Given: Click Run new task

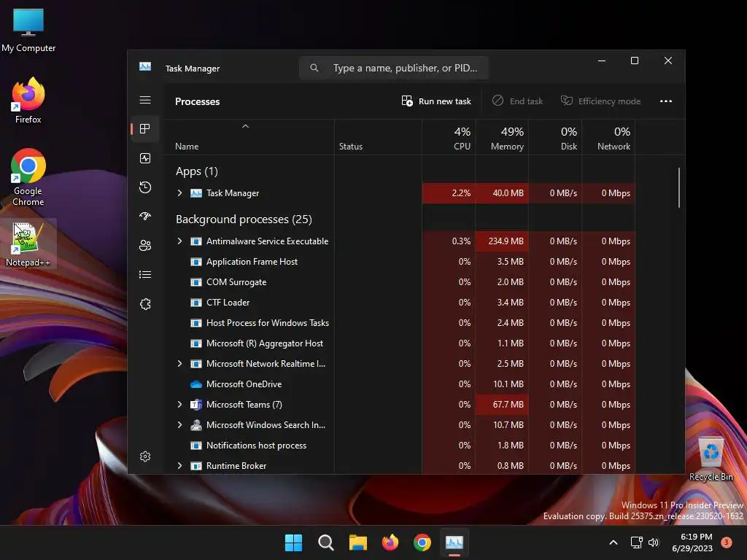Looking at the screenshot, I should [x=436, y=101].
